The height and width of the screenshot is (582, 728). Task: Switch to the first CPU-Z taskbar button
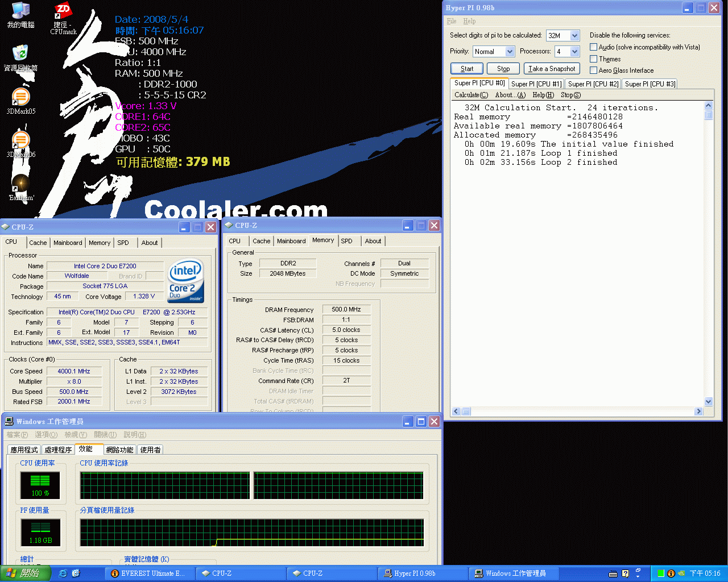[x=241, y=573]
